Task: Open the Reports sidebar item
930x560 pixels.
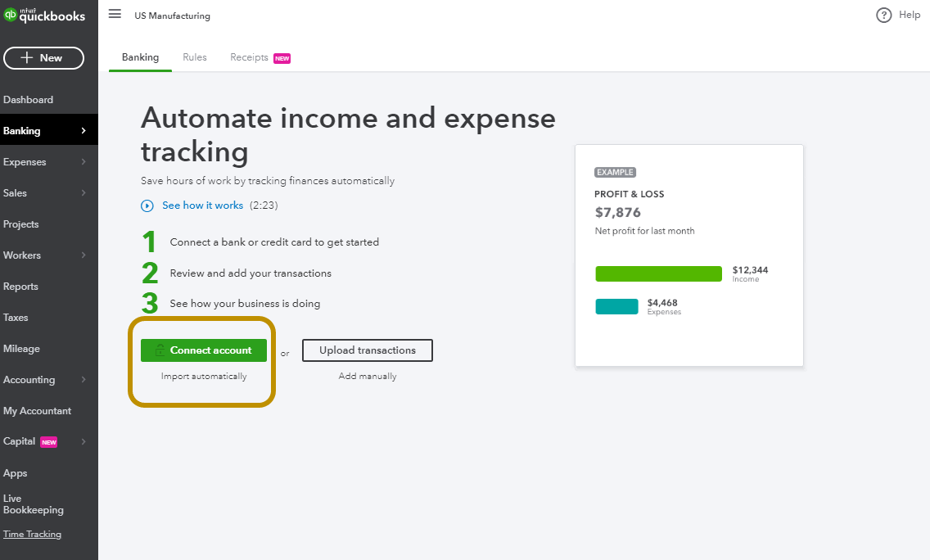Action: click(21, 287)
